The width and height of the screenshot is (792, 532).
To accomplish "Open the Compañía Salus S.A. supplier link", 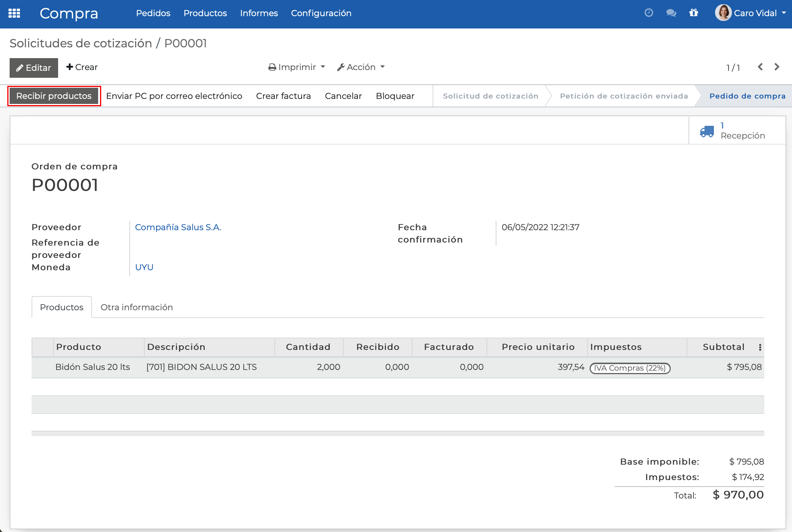I will pos(178,227).
